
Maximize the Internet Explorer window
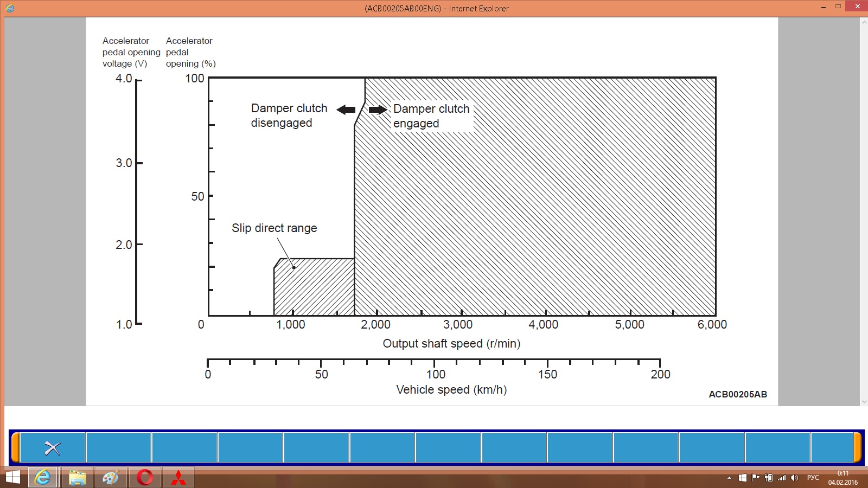[x=838, y=7]
